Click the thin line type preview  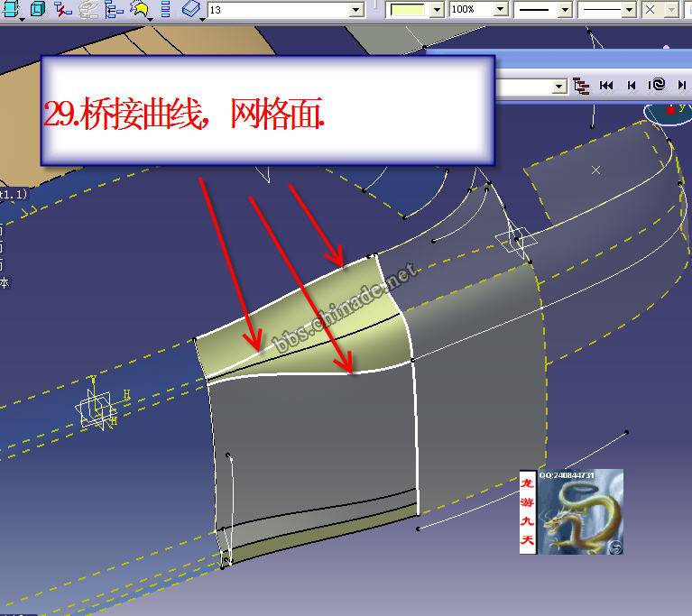pos(600,10)
